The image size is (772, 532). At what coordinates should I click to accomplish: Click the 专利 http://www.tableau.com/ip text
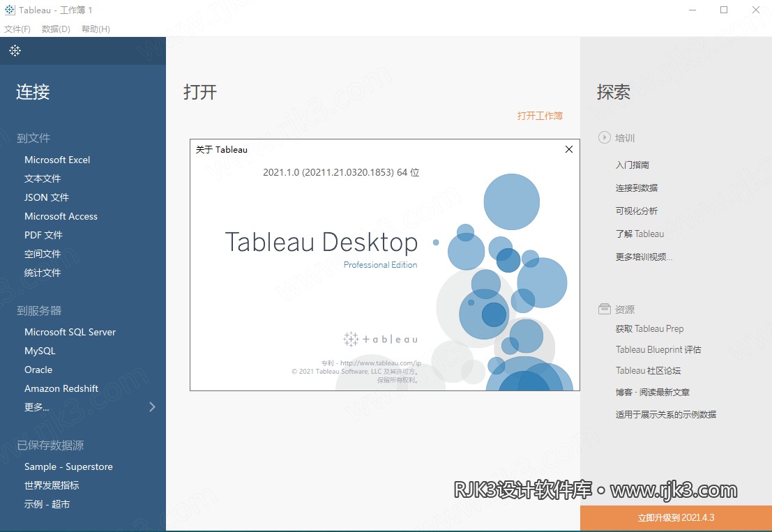pyautogui.click(x=371, y=363)
